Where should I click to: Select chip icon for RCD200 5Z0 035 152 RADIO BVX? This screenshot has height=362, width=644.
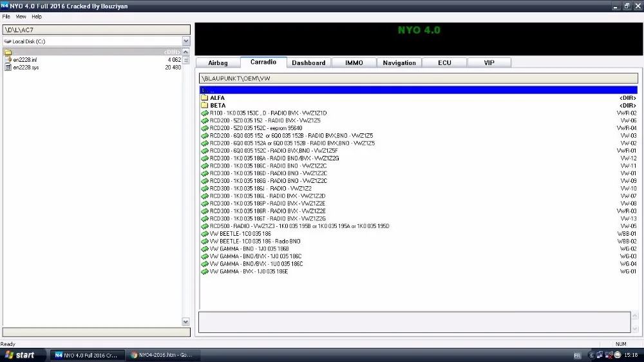pyautogui.click(x=205, y=120)
